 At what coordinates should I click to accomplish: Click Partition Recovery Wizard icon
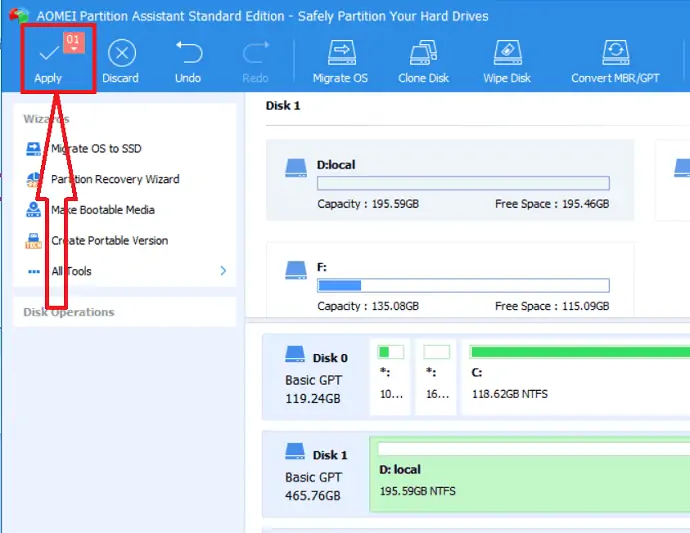tap(33, 180)
